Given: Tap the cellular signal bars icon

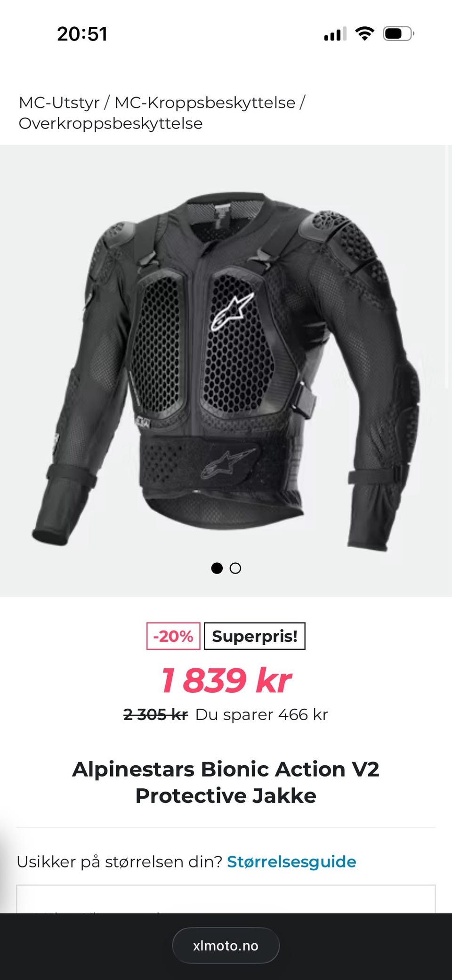Looking at the screenshot, I should coord(335,34).
